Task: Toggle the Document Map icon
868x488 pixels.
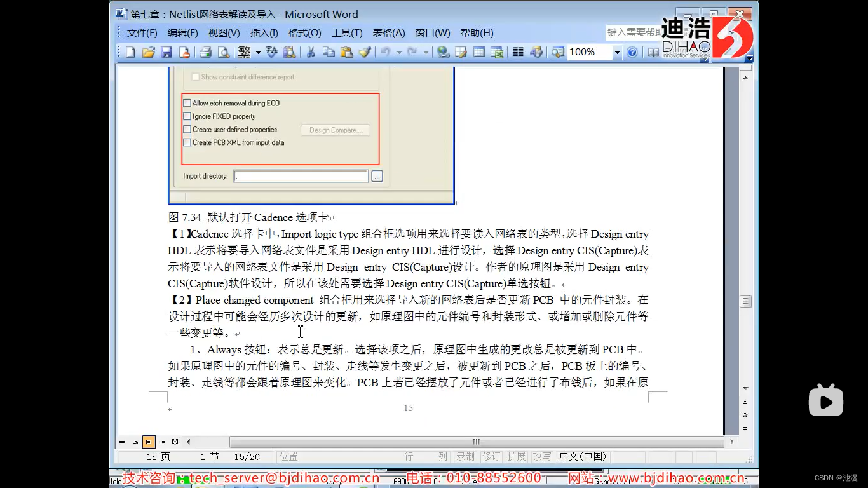Action: [557, 52]
